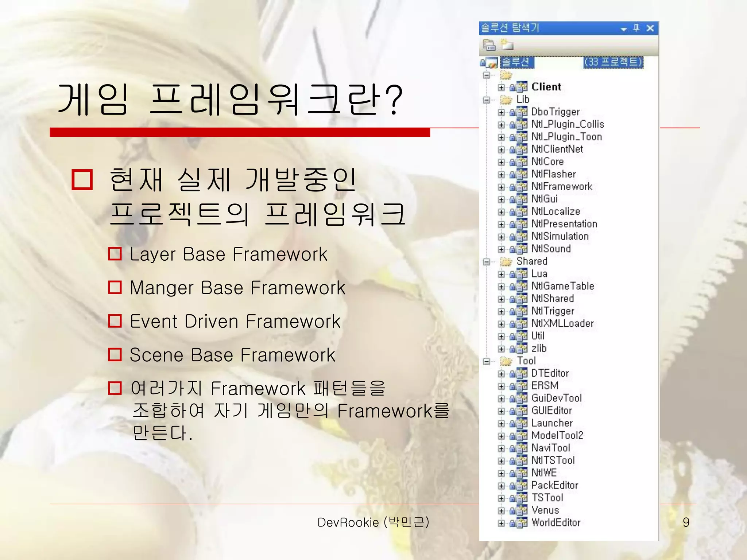The width and height of the screenshot is (747, 560).
Task: Expand the TSTool project node
Action: pyautogui.click(x=502, y=498)
